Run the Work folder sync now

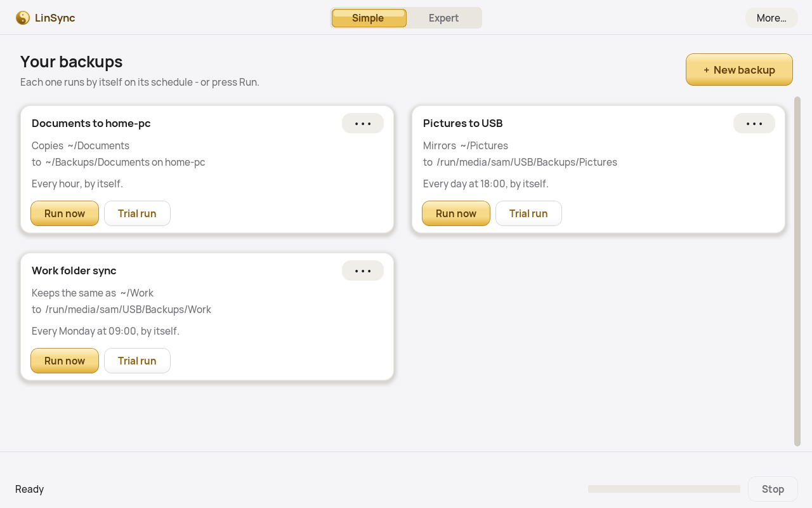click(65, 361)
